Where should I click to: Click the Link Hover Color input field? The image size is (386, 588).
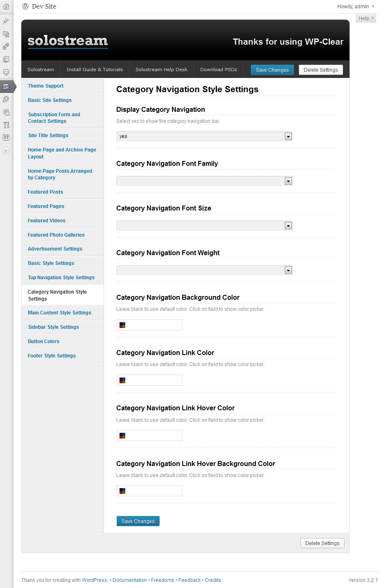pyautogui.click(x=149, y=436)
